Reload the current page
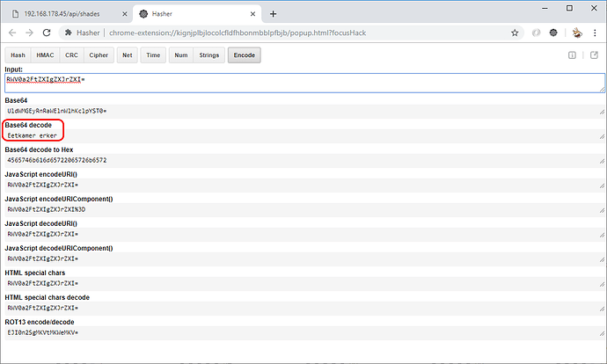The width and height of the screenshot is (607, 364). pyautogui.click(x=47, y=33)
